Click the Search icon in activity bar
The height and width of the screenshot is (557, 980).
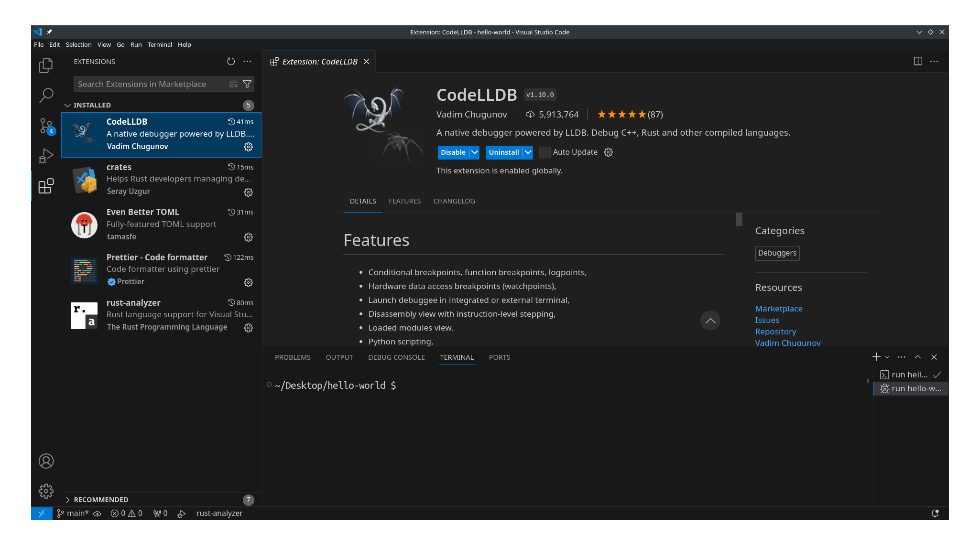[x=46, y=95]
